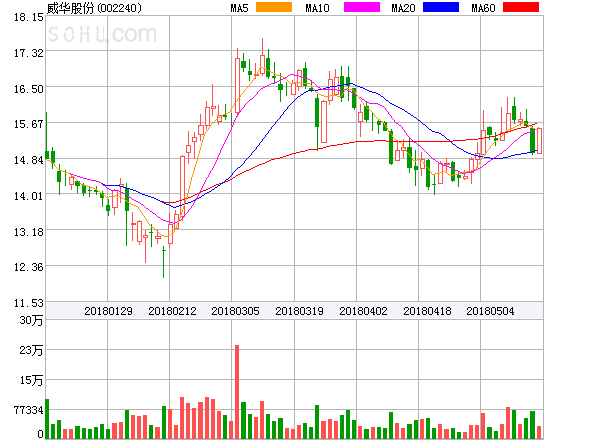Click the 17.32 price axis label

click(29, 53)
